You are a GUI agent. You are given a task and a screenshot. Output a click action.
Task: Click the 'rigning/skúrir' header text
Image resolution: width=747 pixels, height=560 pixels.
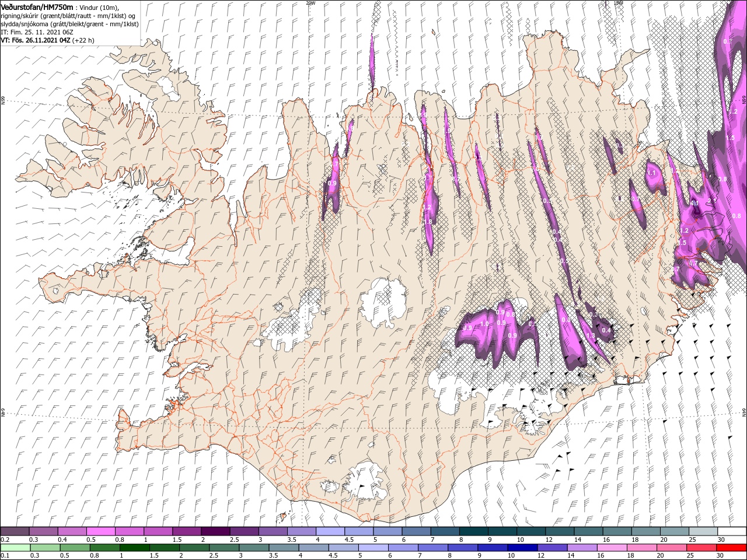20,15
